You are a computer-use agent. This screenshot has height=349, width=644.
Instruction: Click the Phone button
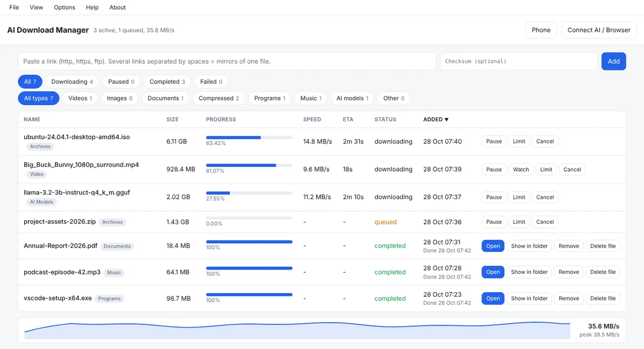541,30
